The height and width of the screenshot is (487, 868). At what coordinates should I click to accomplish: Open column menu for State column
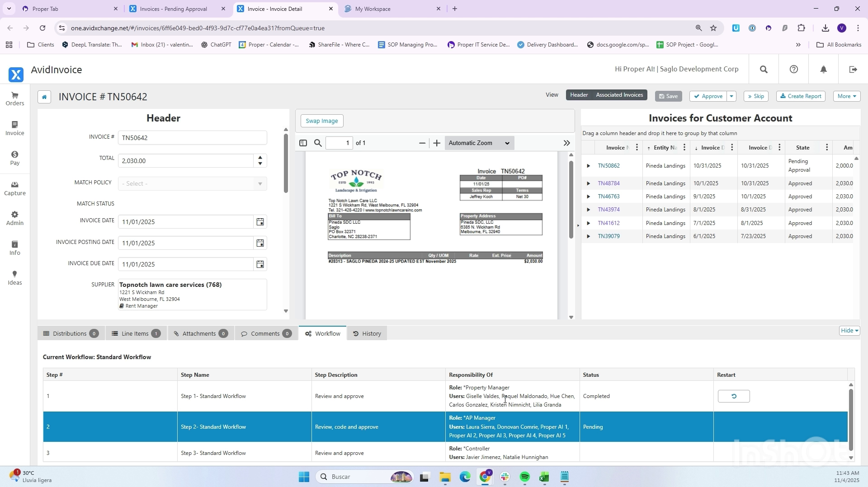(x=827, y=148)
